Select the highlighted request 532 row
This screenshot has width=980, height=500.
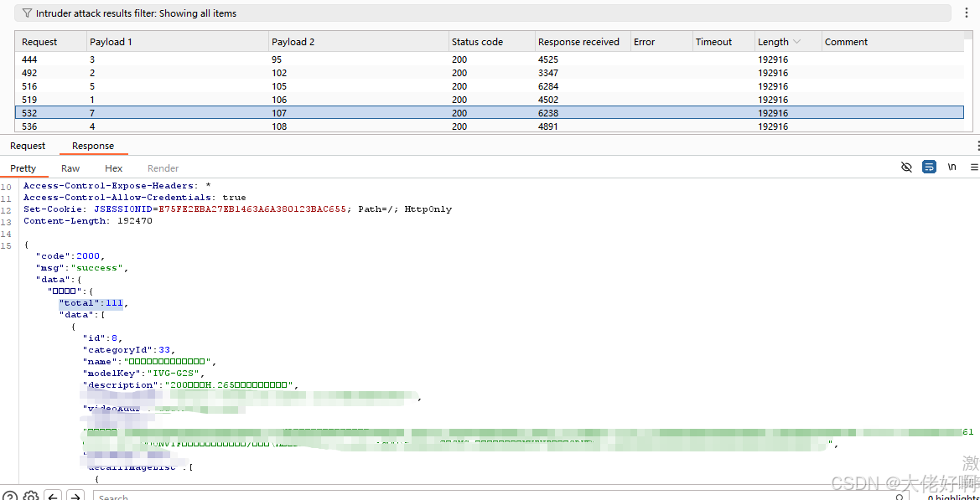point(490,113)
